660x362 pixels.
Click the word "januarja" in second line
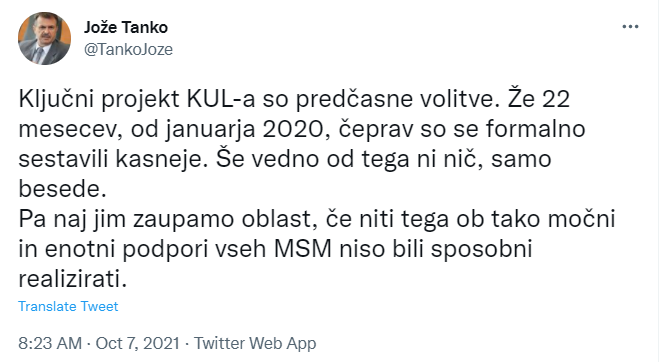(x=210, y=129)
